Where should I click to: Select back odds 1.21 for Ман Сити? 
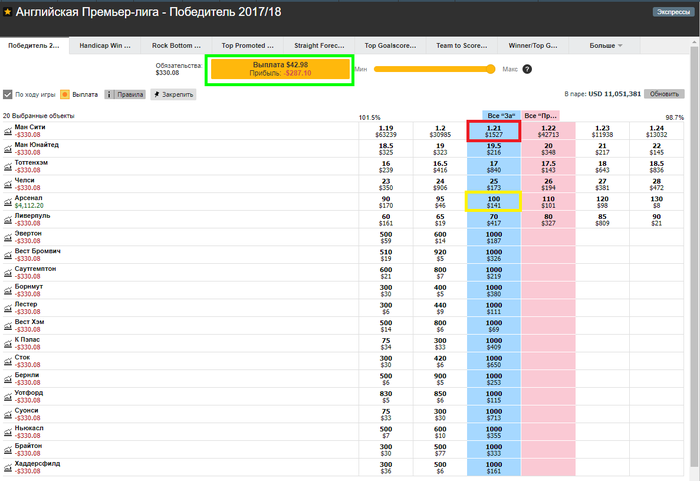click(494, 131)
